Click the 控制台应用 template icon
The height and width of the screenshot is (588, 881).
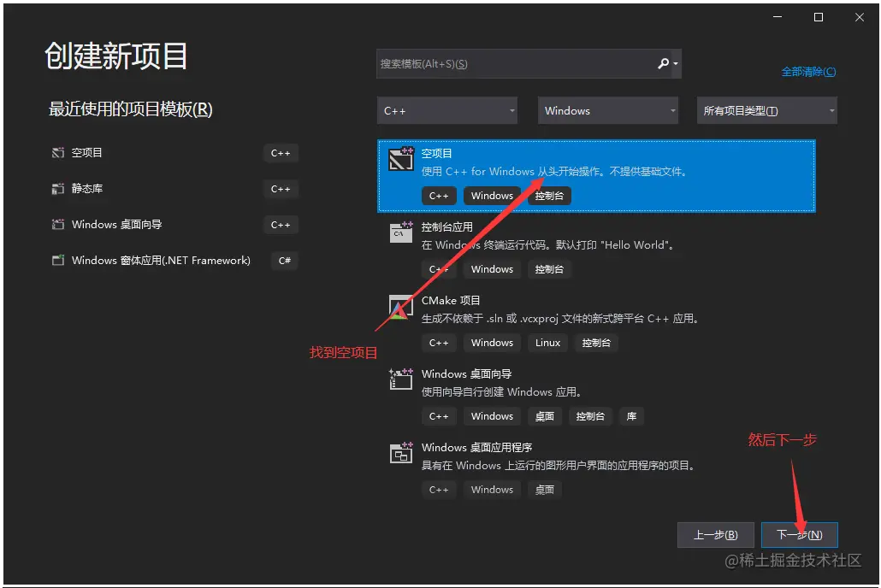pos(401,232)
